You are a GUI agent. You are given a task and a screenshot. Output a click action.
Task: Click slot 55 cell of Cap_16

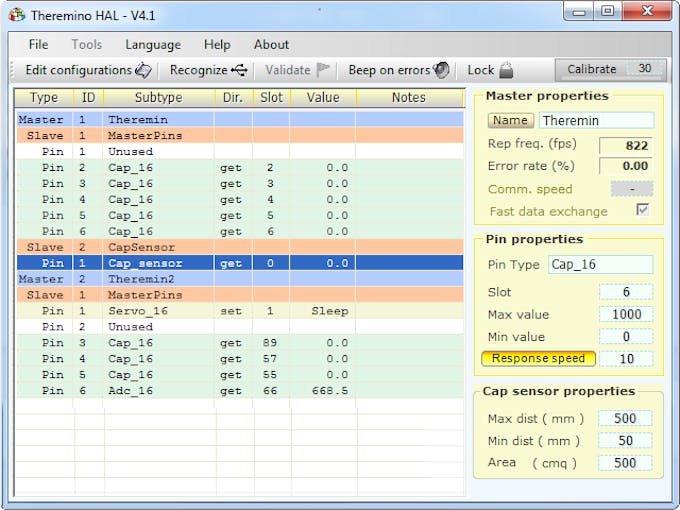(271, 375)
